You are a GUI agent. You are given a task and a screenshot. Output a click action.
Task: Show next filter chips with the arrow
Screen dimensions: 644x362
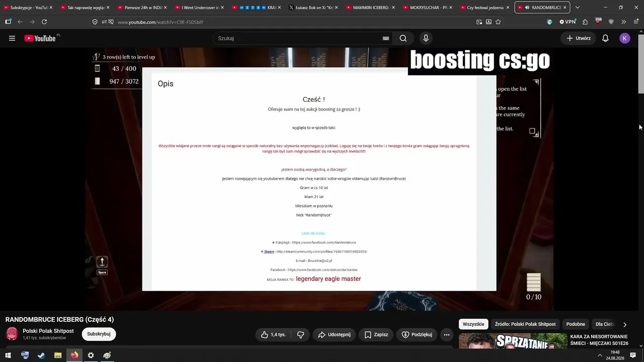click(x=625, y=325)
